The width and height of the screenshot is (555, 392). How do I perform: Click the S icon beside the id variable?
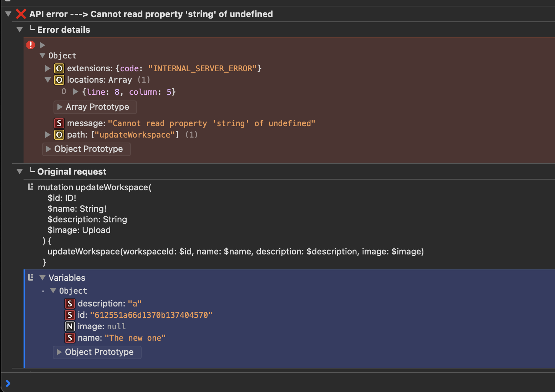point(70,315)
